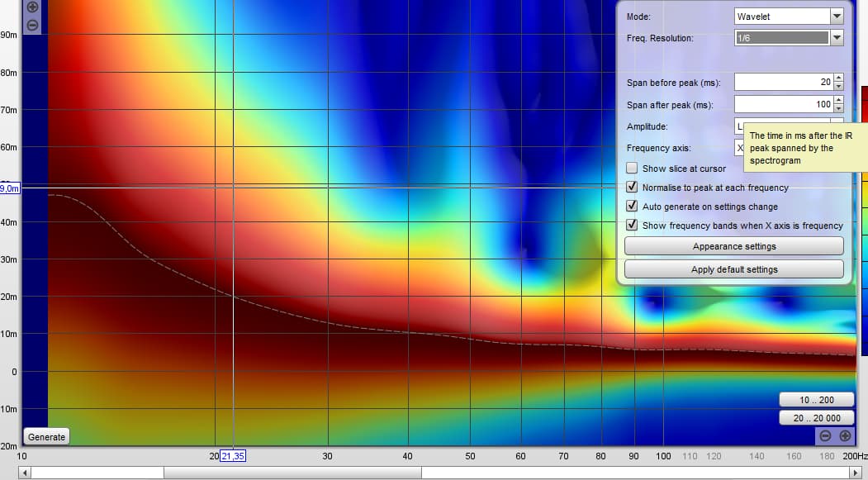Image resolution: width=868 pixels, height=480 pixels.
Task: Set frequency range to 10 .. 200
Action: pyautogui.click(x=816, y=400)
